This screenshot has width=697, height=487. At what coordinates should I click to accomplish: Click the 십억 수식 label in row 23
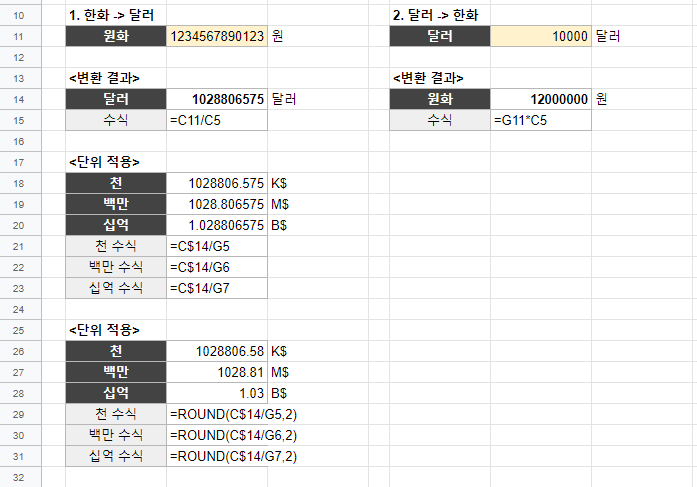click(116, 288)
